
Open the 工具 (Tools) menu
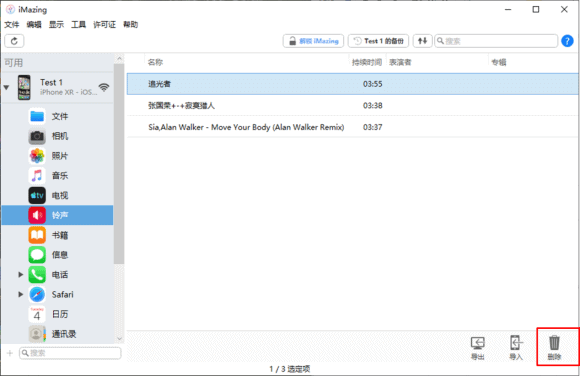pyautogui.click(x=78, y=24)
